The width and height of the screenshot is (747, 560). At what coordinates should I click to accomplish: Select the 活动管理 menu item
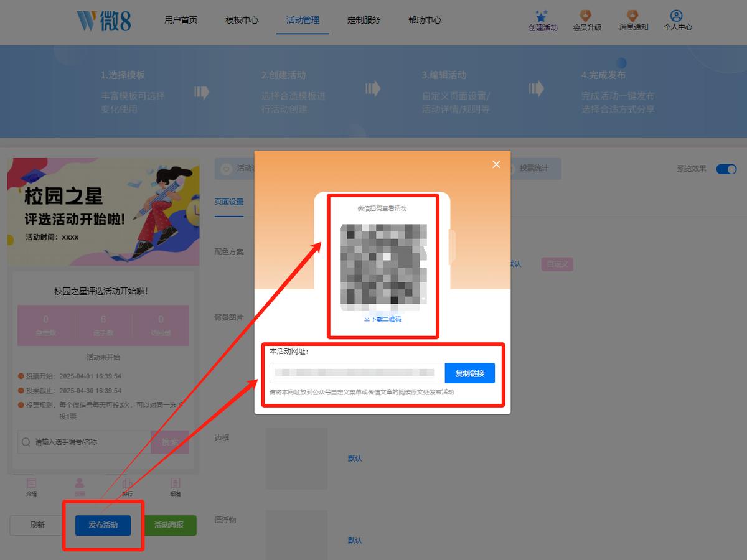point(303,20)
